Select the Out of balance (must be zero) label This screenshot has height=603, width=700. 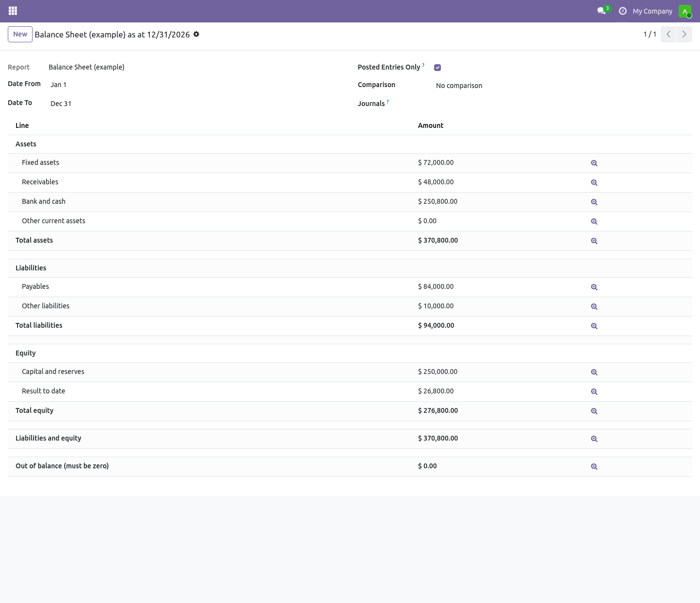click(62, 466)
